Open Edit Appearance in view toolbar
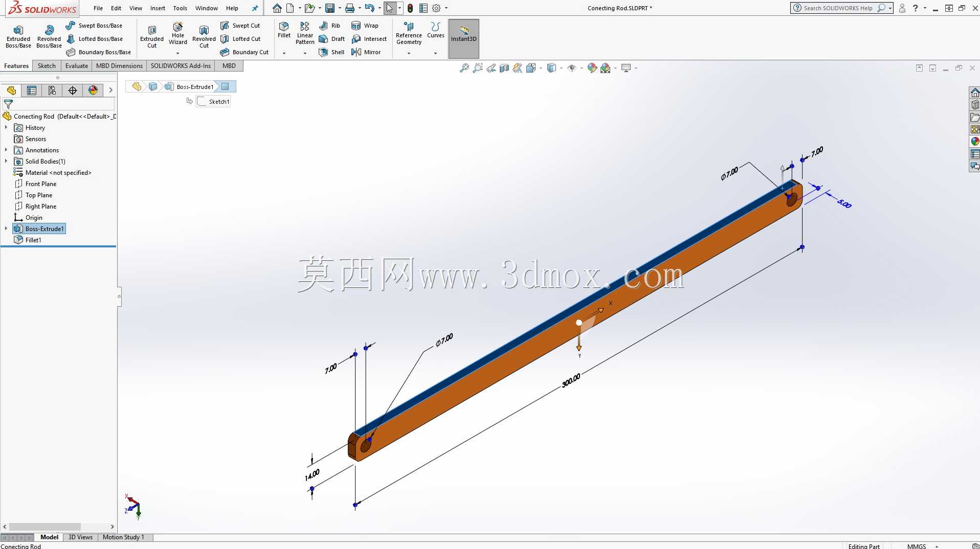This screenshot has height=549, width=980. [592, 68]
